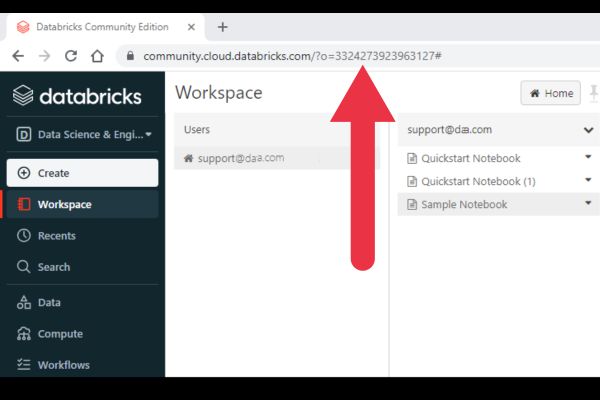
Task: Select the Users folder row
Action: pyautogui.click(x=277, y=129)
